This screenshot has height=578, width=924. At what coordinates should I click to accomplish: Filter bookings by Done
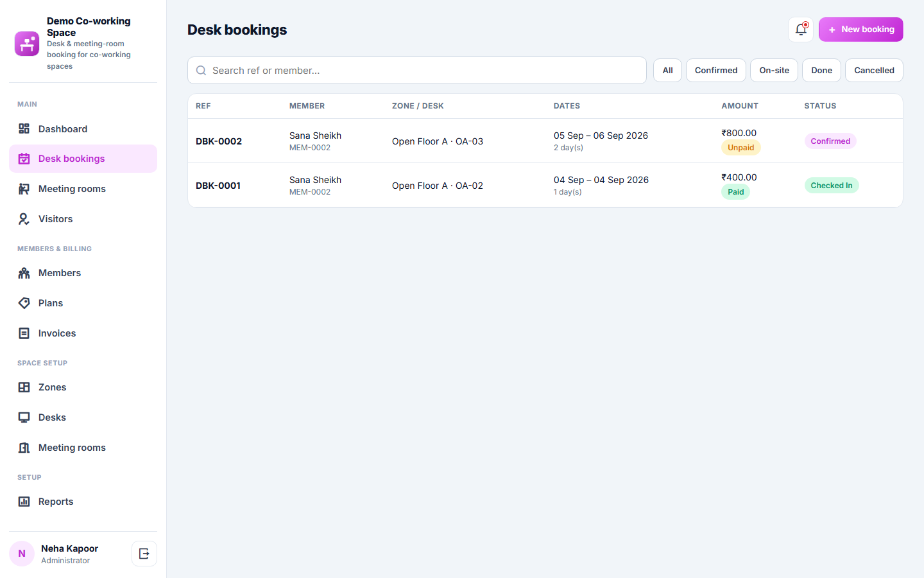[822, 71]
